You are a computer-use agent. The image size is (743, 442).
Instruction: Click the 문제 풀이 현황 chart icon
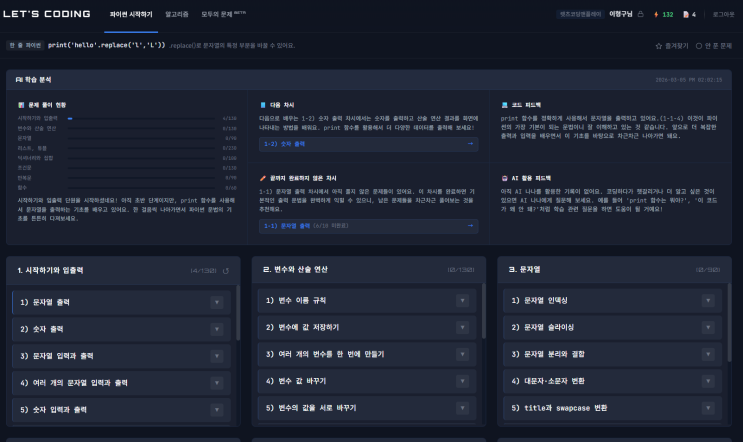21,105
